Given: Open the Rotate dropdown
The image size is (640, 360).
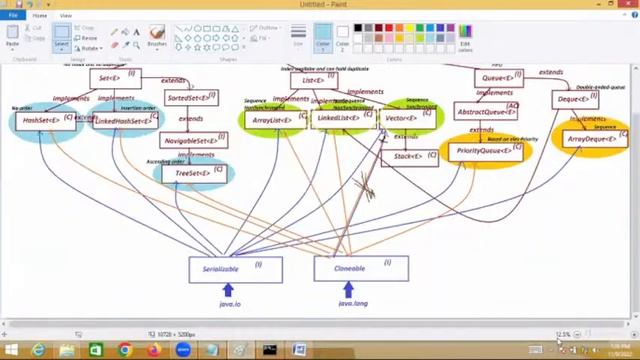Looking at the screenshot, I should tap(89, 48).
